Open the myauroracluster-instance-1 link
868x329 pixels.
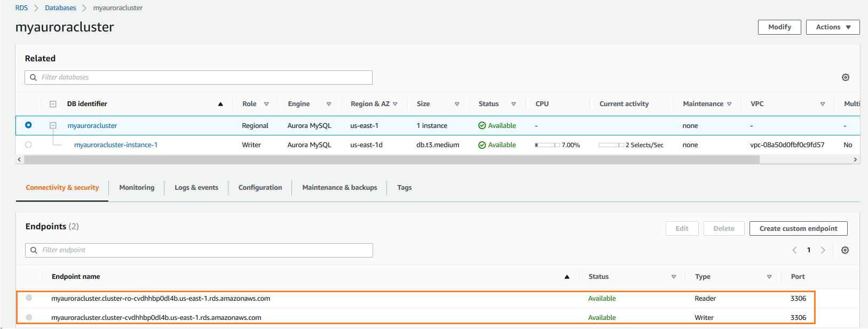point(116,145)
